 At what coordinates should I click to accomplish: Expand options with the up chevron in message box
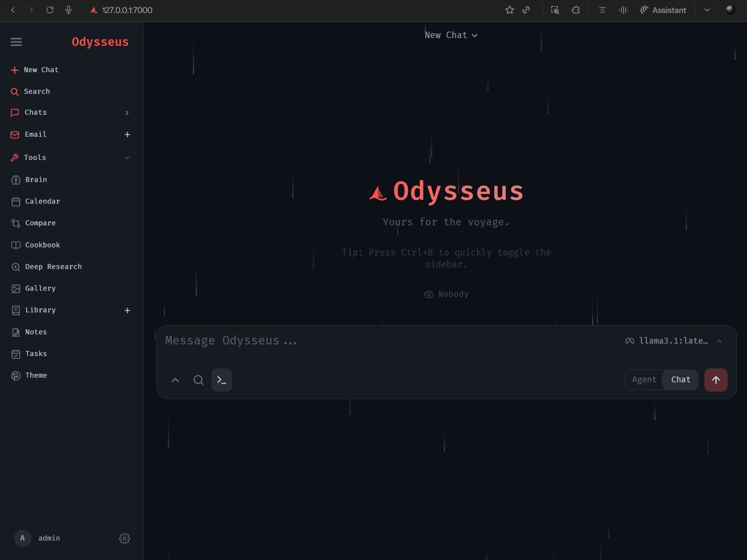(175, 380)
